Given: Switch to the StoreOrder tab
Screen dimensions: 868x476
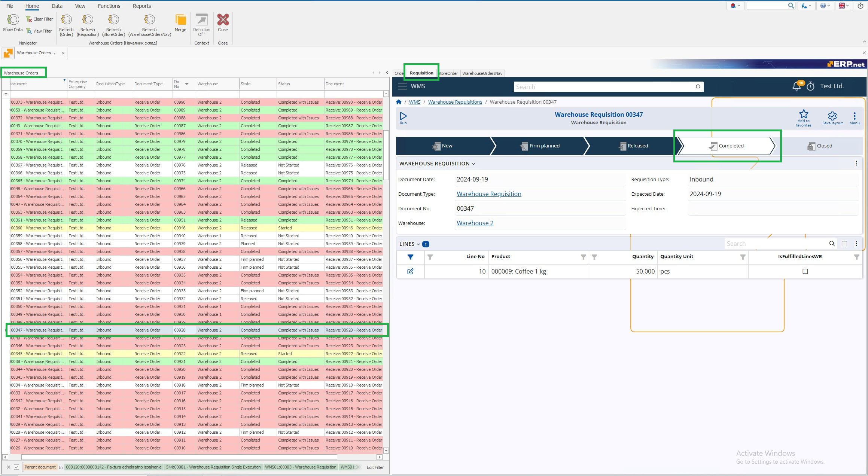Looking at the screenshot, I should [449, 73].
